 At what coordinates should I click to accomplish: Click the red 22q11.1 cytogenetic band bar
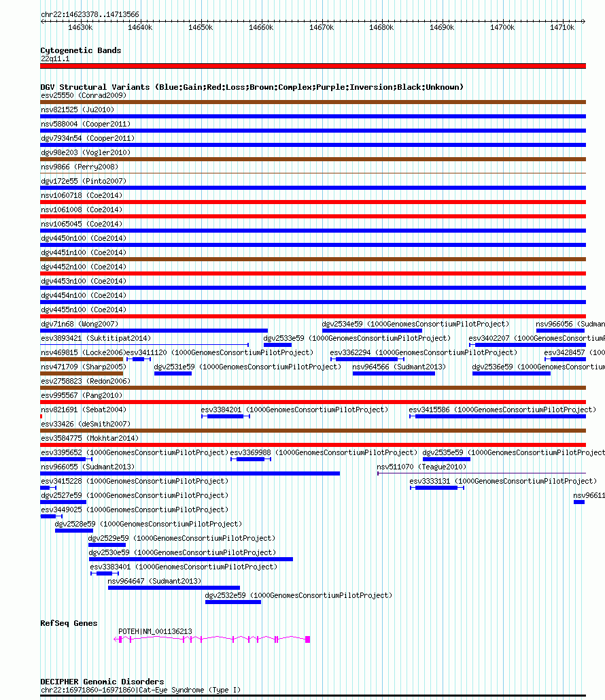click(313, 66)
